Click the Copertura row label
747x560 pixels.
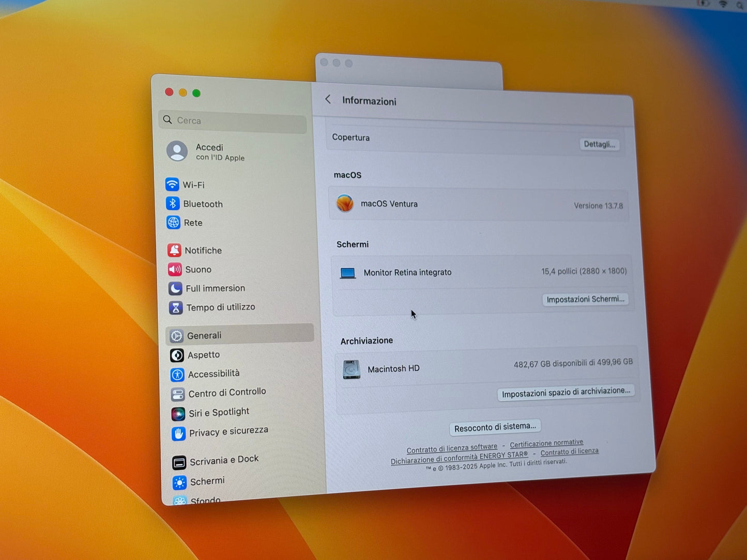pos(351,137)
